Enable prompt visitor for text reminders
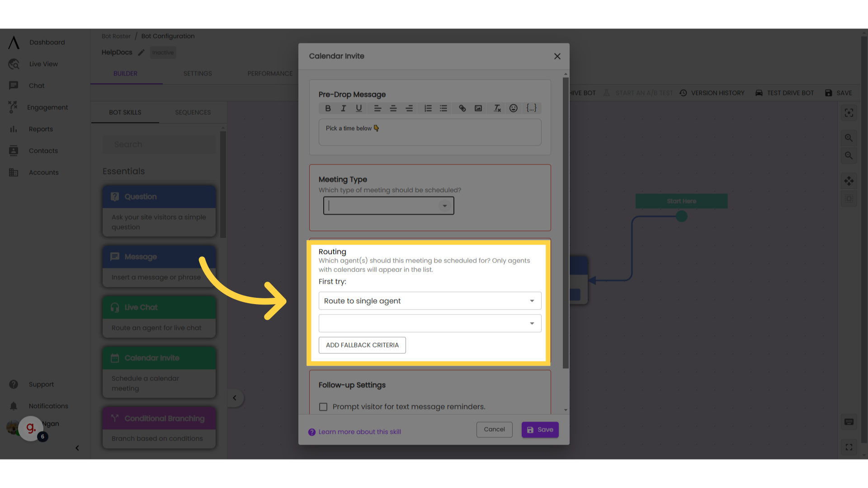Viewport: 868px width, 488px height. tap(324, 406)
